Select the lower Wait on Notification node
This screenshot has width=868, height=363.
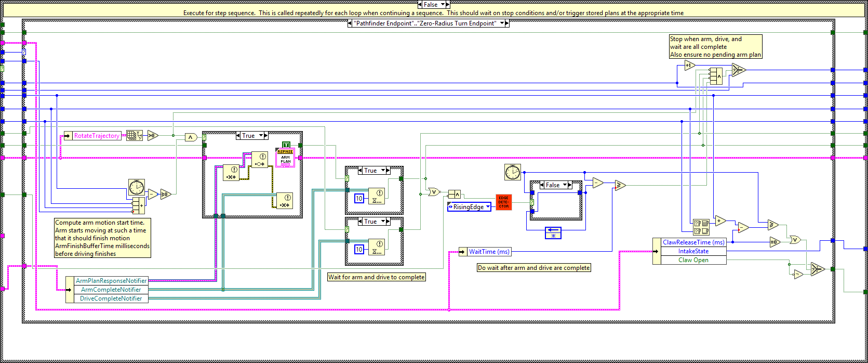point(377,248)
